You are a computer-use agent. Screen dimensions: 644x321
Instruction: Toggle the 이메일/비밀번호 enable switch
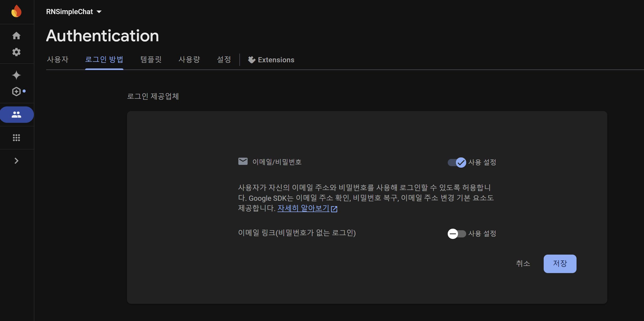coord(457,162)
